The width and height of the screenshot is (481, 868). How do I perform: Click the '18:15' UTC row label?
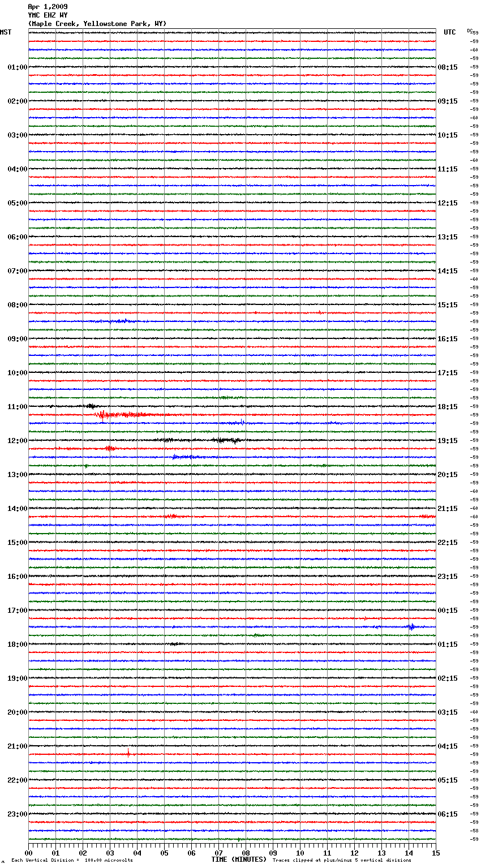click(x=448, y=407)
